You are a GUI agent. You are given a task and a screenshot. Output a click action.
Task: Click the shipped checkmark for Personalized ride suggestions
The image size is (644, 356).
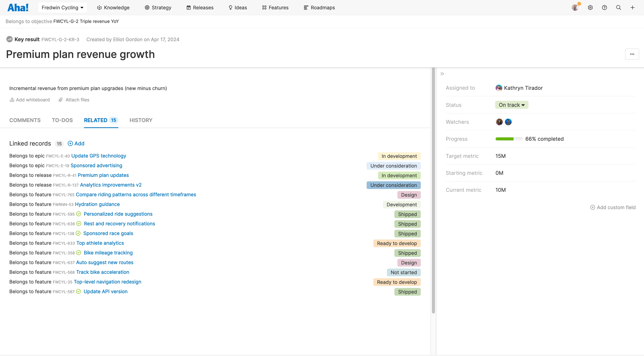coord(79,214)
